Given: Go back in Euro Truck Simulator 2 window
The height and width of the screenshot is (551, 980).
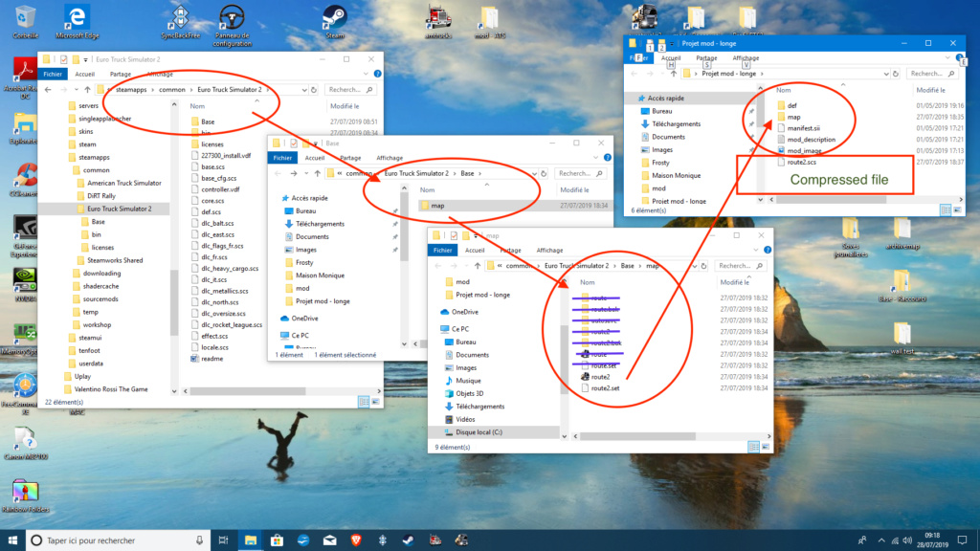Looking at the screenshot, I should (48, 90).
